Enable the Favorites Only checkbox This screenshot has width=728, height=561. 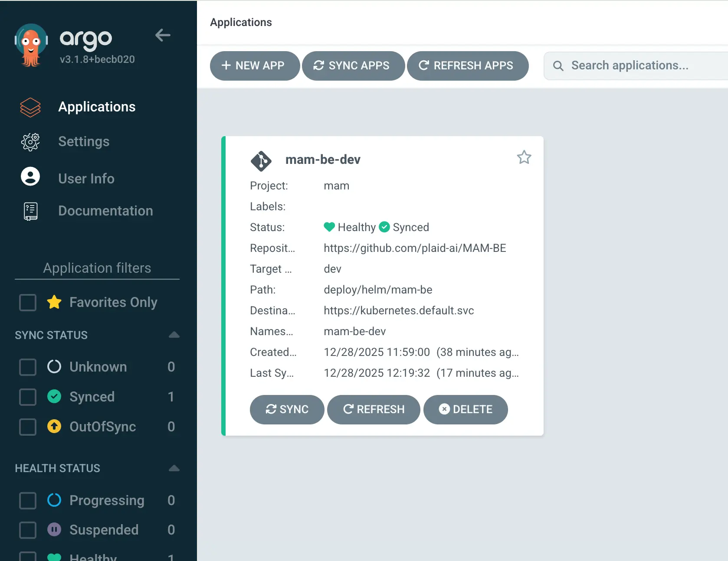coord(28,303)
